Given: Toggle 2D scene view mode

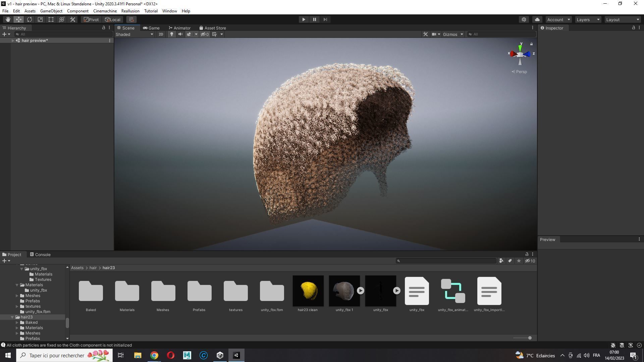Looking at the screenshot, I should tap(161, 34).
